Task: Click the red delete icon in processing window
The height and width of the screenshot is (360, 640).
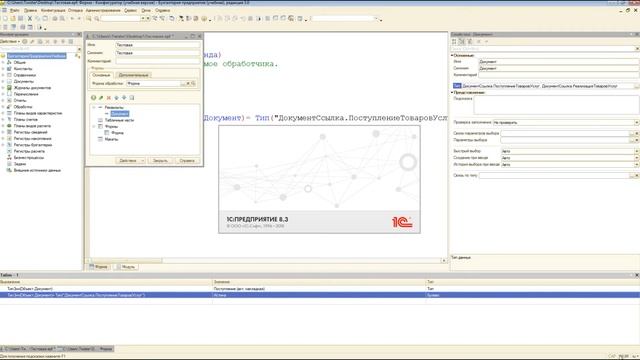Action: [109, 98]
